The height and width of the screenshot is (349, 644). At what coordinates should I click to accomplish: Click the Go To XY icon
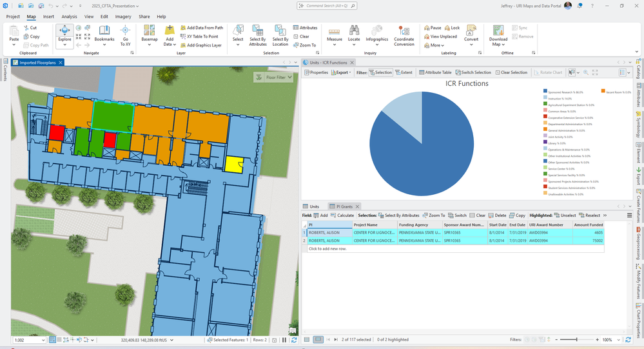pyautogui.click(x=126, y=30)
